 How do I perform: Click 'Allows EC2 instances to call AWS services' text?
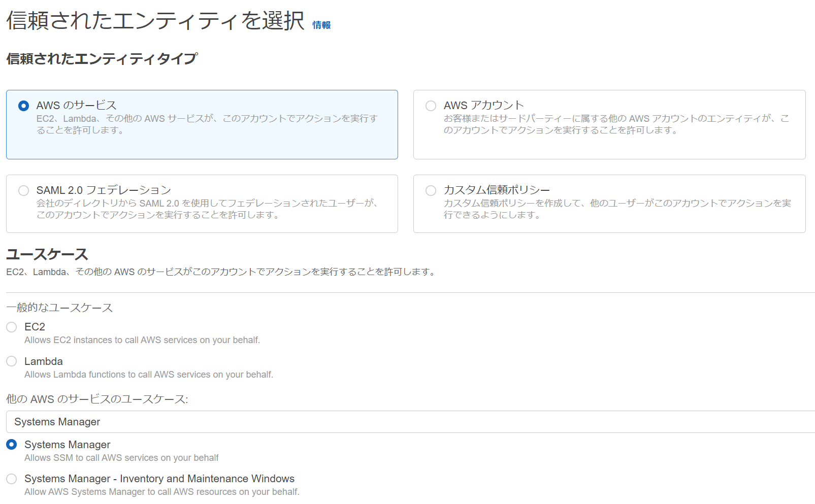[x=142, y=340]
